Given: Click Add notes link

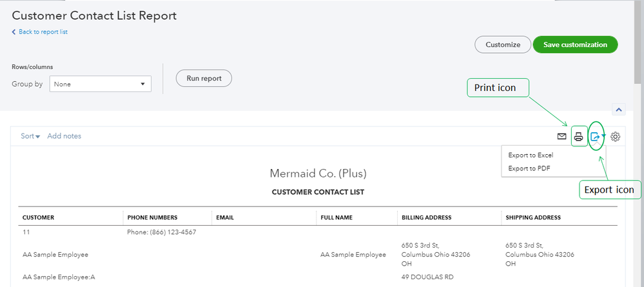Looking at the screenshot, I should tap(64, 136).
